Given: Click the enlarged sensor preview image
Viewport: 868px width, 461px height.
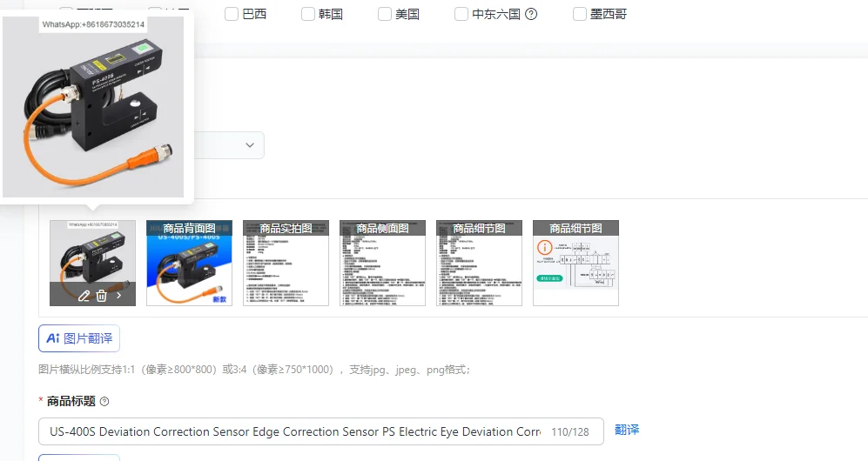Looking at the screenshot, I should (x=93, y=107).
